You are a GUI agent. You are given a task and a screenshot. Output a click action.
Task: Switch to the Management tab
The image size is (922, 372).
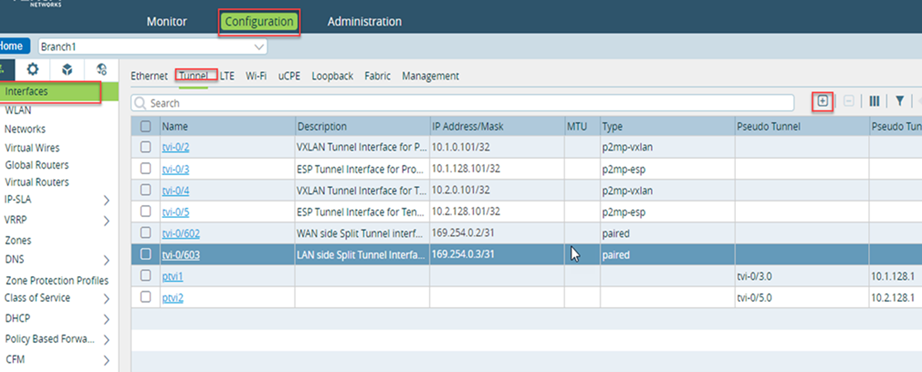tap(430, 76)
